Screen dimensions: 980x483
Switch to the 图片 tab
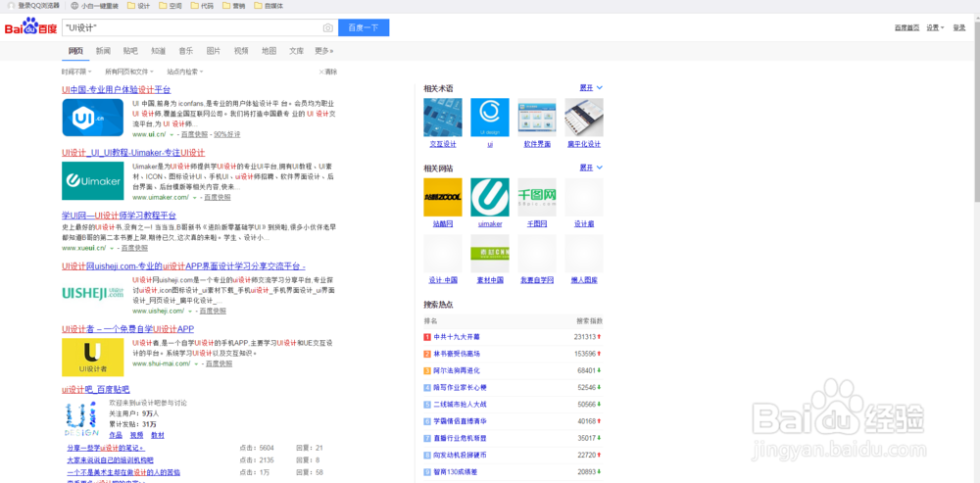(x=213, y=51)
